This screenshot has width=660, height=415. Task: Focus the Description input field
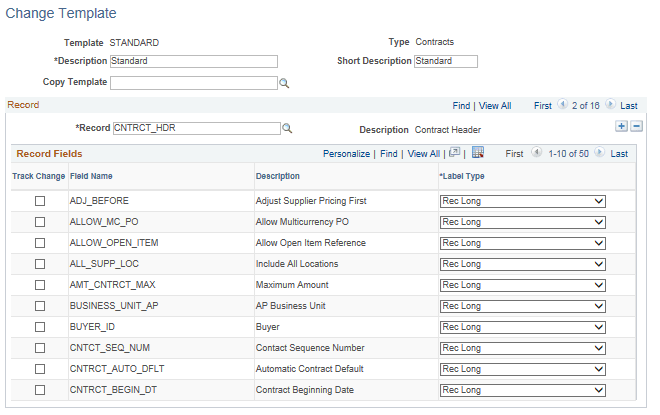click(x=194, y=61)
